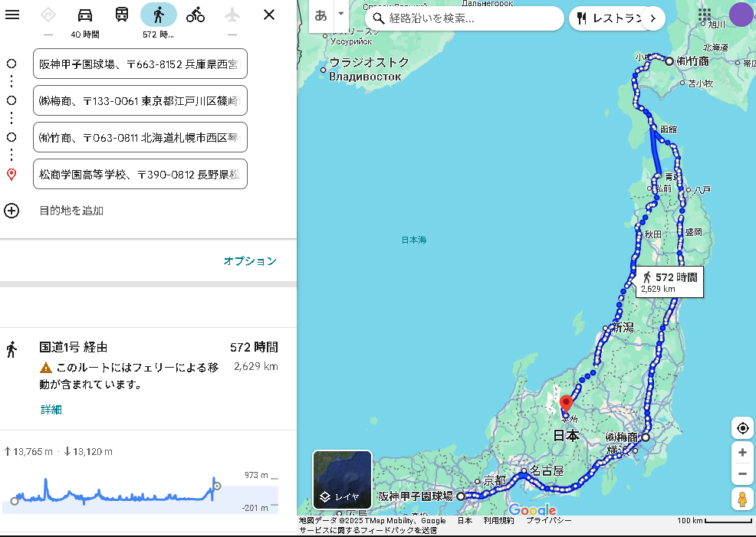This screenshot has width=756, height=537.
Task: Click the magnifier search icon
Action: (379, 18)
